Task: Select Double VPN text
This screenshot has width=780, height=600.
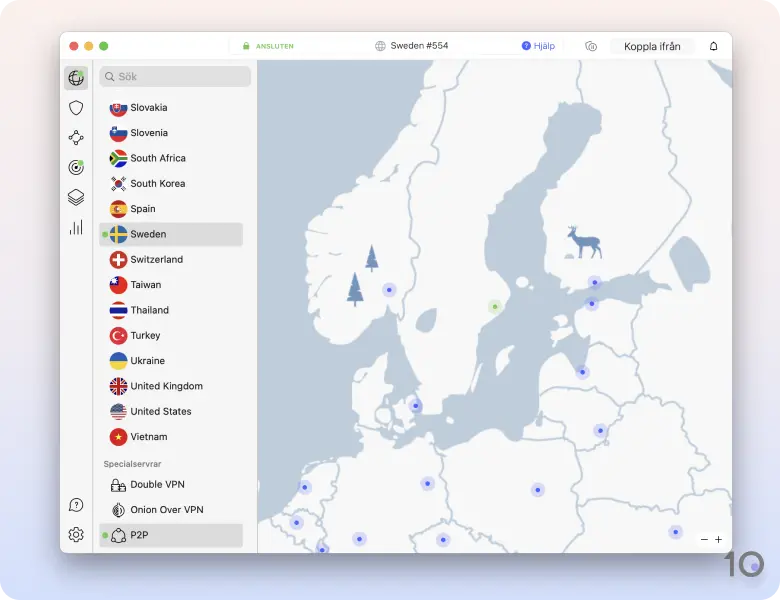Action: 157,485
